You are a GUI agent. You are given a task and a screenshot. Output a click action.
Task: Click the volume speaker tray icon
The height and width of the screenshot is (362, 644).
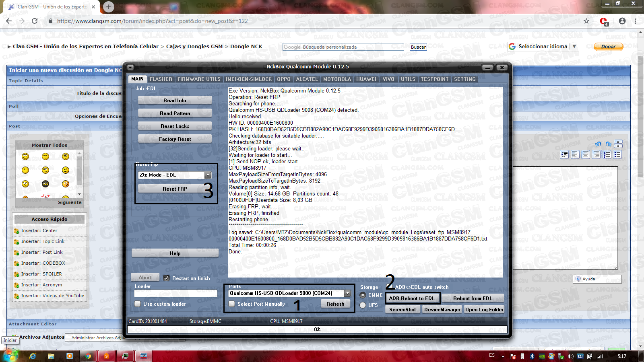point(570,356)
